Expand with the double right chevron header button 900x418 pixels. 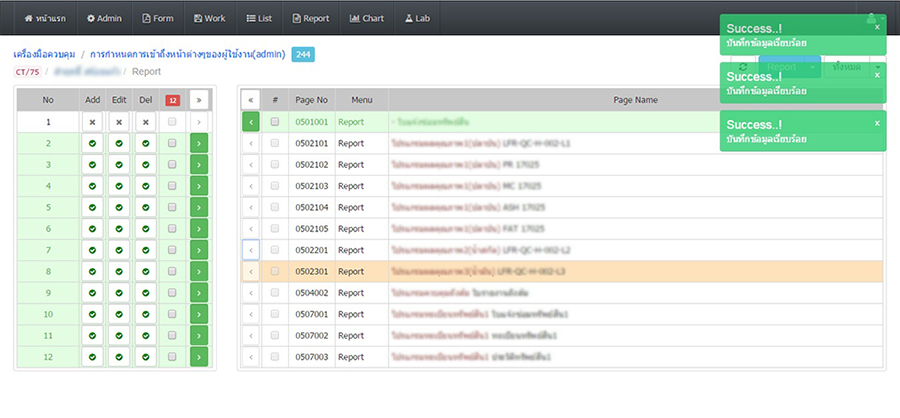[198, 100]
